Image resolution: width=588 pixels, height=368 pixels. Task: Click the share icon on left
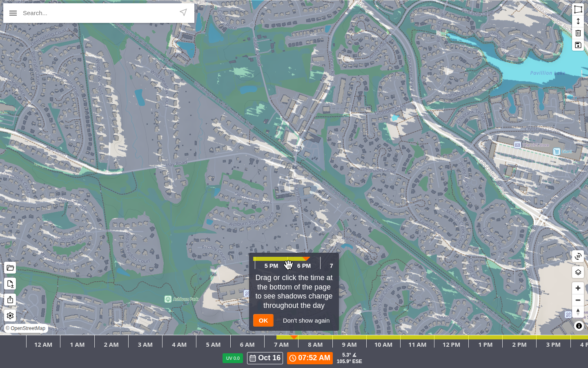[10, 300]
